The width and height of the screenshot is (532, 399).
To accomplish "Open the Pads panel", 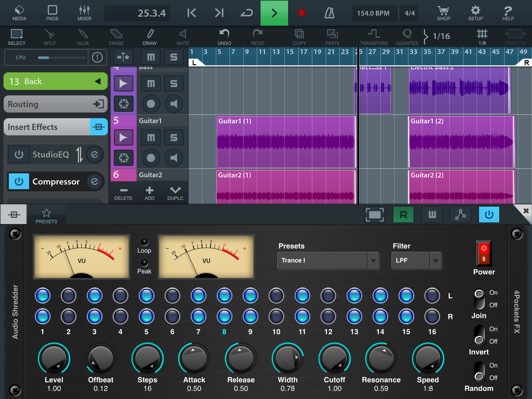I will (x=52, y=13).
